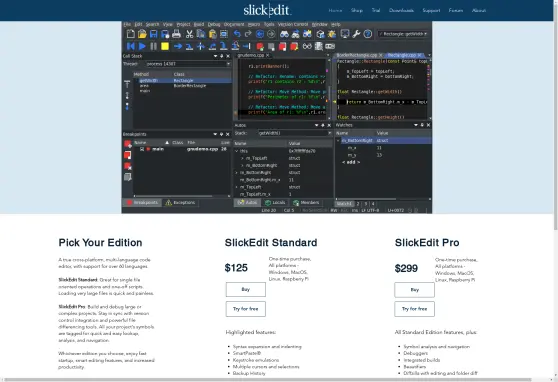Click the Save floppy disk toolbar icon

153,34
